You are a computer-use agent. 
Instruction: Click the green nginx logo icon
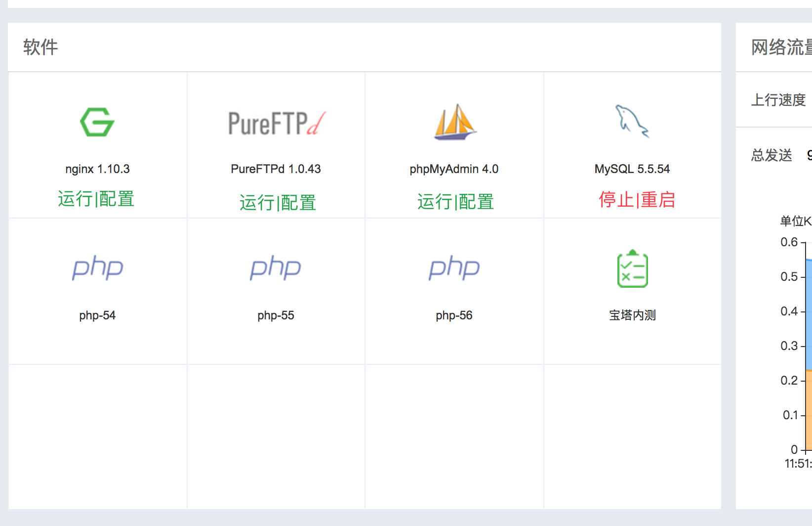coord(97,122)
